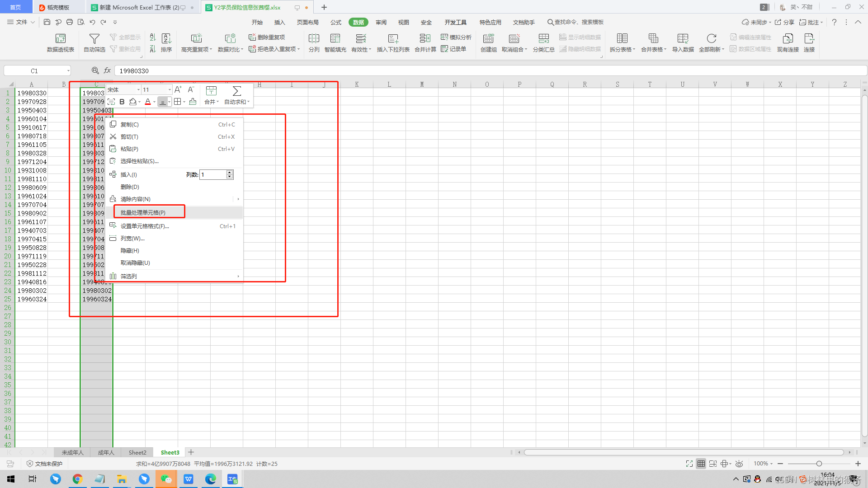This screenshot has height=488, width=868.
Task: Toggle bold in the mini toolbar
Action: pyautogui.click(x=122, y=102)
